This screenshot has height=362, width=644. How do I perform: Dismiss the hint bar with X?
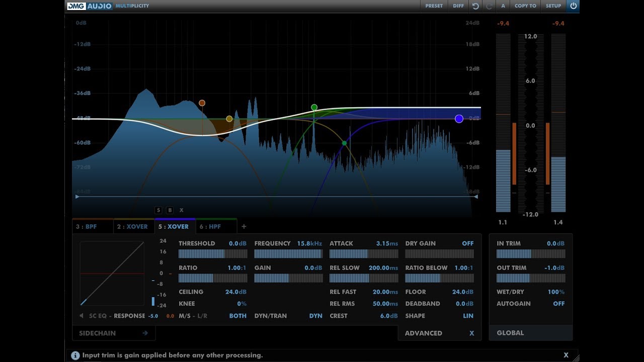point(566,355)
